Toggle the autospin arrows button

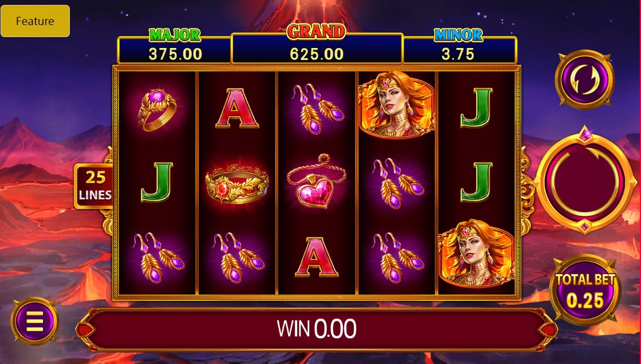pyautogui.click(x=585, y=79)
